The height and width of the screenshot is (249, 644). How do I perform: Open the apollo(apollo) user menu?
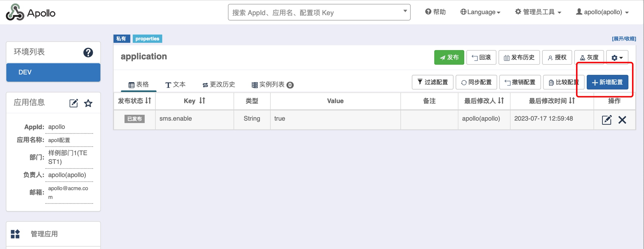click(x=602, y=12)
